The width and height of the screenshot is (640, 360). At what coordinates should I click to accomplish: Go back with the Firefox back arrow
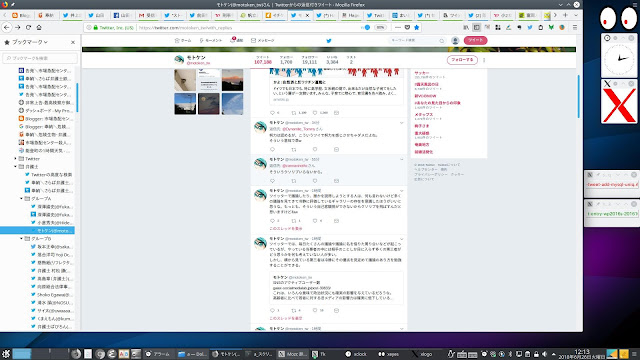click(7, 27)
